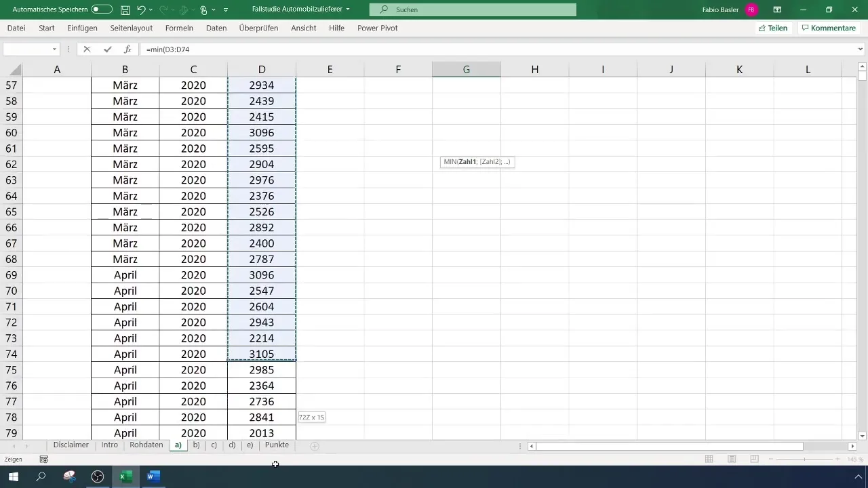Switch to the d) sheet tab

click(x=232, y=445)
